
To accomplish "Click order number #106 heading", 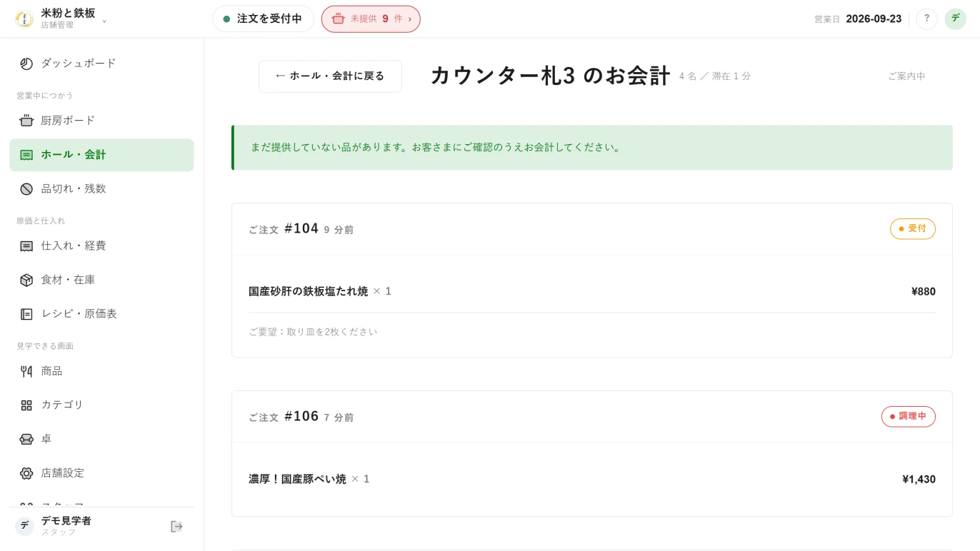I will tap(301, 416).
